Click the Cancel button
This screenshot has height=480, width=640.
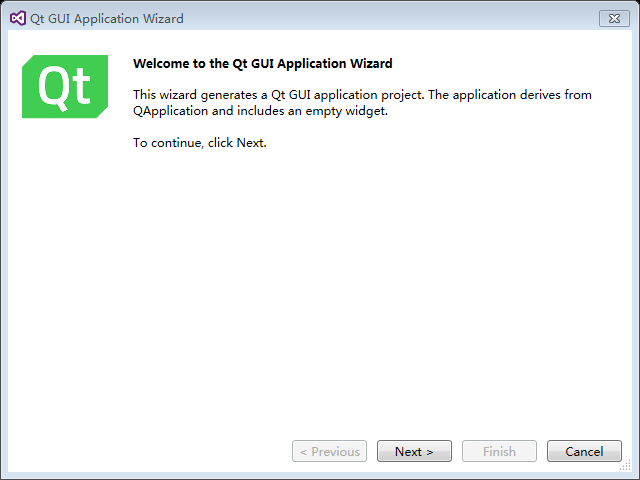click(584, 451)
